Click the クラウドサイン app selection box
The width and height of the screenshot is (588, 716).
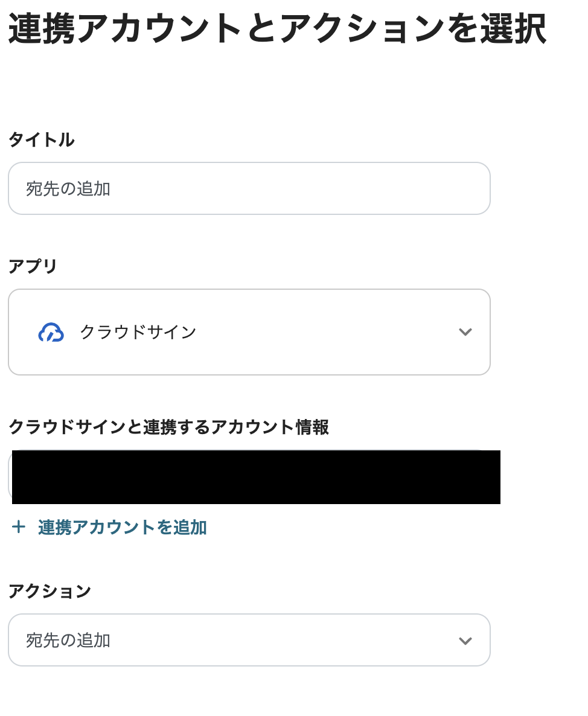pyautogui.click(x=249, y=331)
